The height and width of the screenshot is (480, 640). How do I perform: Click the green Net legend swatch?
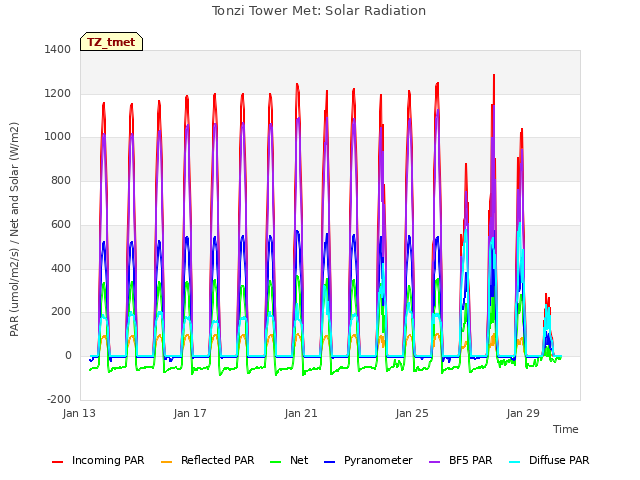pos(276,462)
